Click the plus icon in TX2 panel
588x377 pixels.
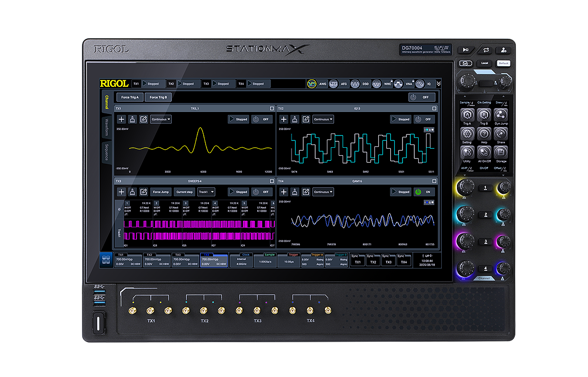284,119
